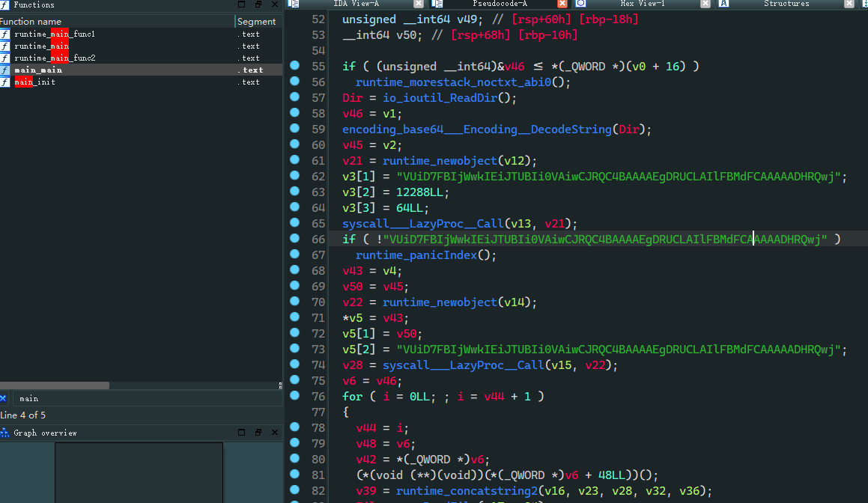The image size is (868, 503).
Task: Clear the function filter with blue X
Action: pos(3,398)
